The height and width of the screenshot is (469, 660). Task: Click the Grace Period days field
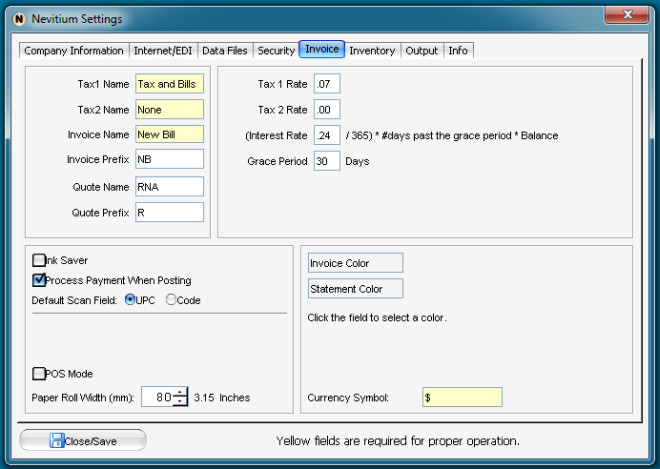click(x=327, y=161)
